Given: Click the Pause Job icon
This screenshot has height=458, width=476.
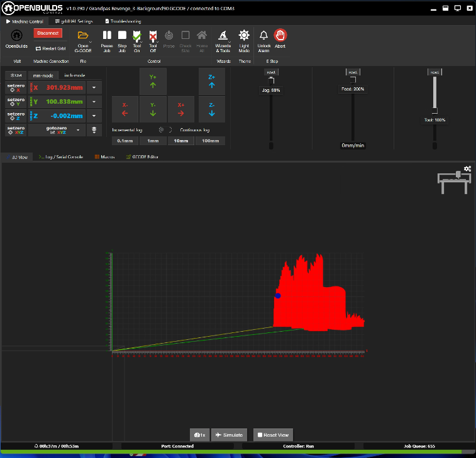Looking at the screenshot, I should [107, 36].
